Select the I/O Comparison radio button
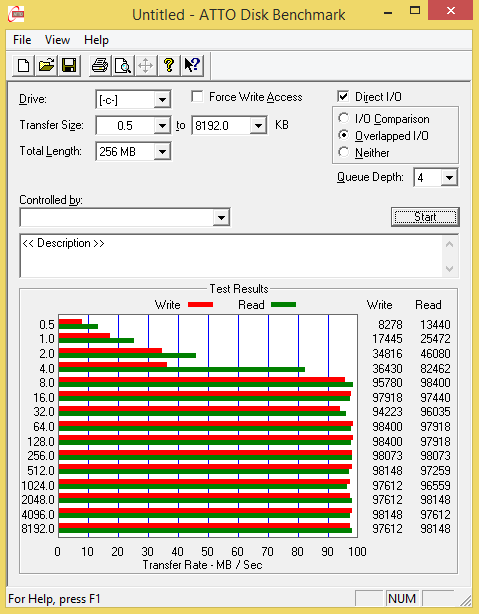 click(x=343, y=118)
